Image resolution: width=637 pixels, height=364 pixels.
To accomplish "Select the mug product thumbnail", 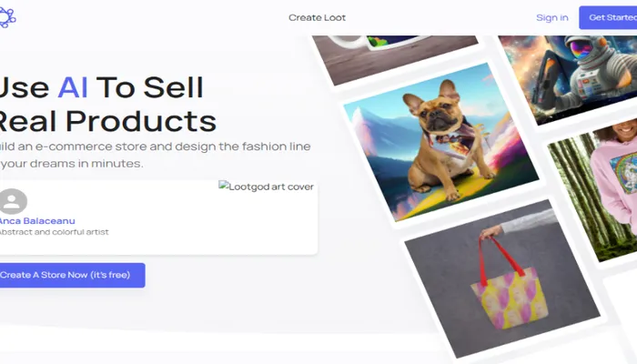I will [396, 56].
